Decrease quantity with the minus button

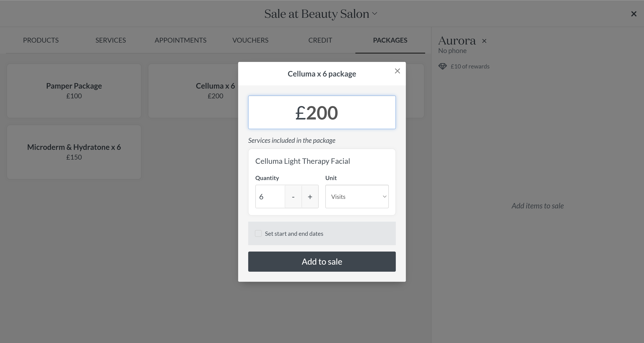tap(293, 197)
